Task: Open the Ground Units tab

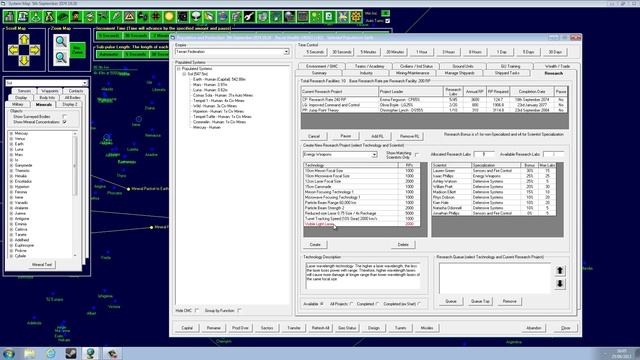Action: pyautogui.click(x=463, y=66)
